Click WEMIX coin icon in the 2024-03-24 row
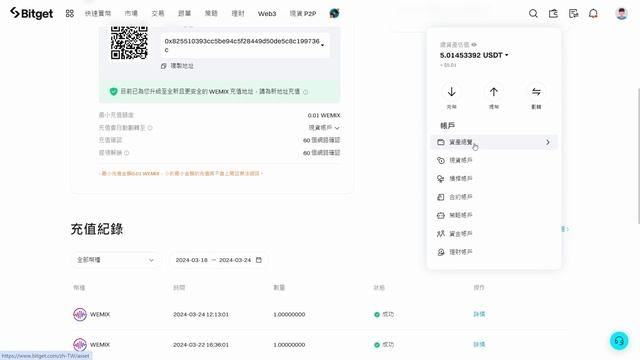 [80, 314]
